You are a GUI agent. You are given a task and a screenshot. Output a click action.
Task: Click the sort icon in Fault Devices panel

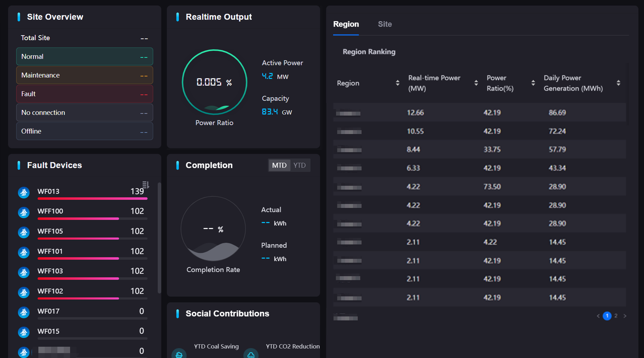click(x=145, y=185)
